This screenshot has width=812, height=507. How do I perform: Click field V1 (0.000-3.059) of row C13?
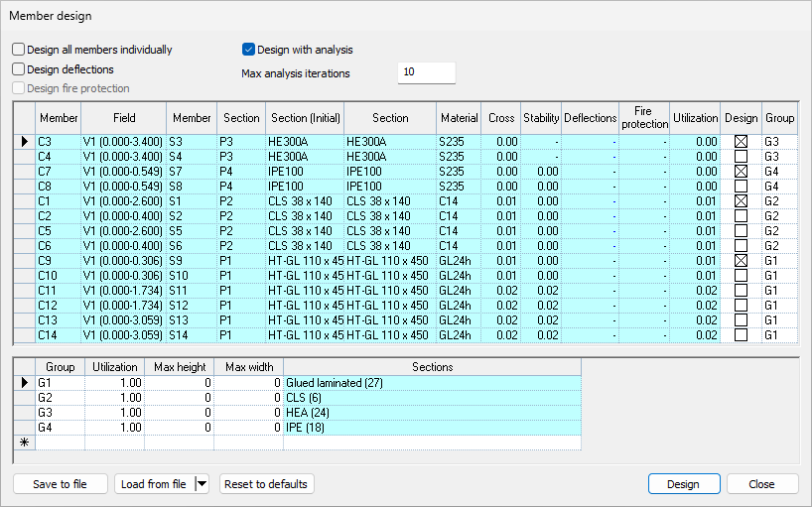coord(124,319)
